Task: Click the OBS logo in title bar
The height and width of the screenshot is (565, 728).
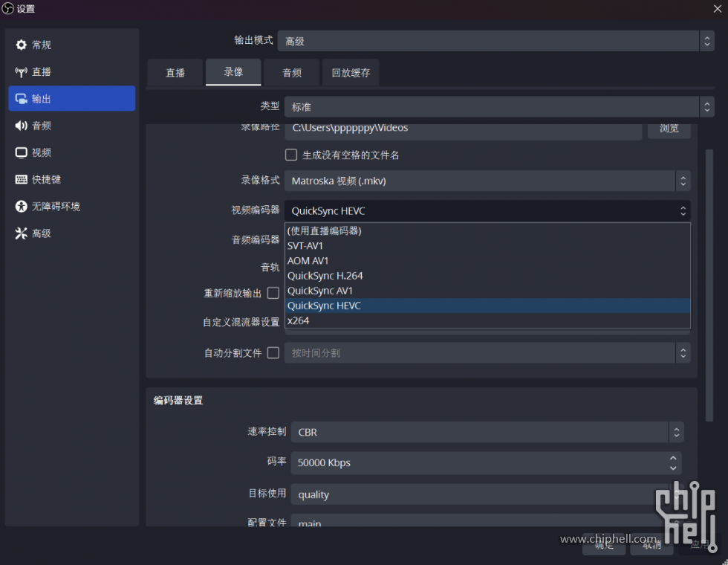Action: [x=7, y=8]
